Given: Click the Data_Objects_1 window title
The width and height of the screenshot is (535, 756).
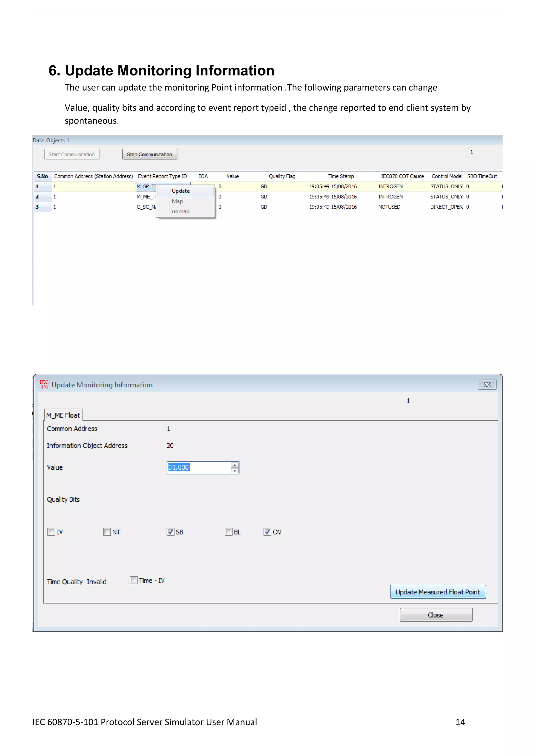Looking at the screenshot, I should pyautogui.click(x=51, y=140).
